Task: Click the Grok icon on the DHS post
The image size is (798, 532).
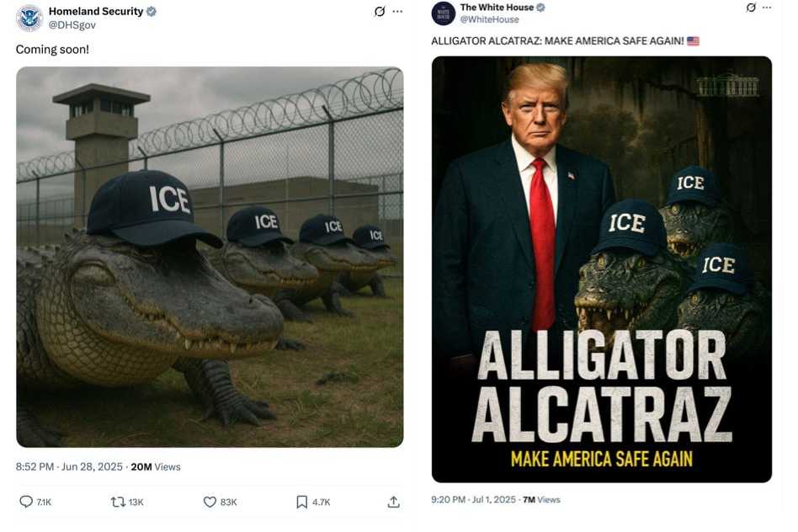Action: [380, 12]
